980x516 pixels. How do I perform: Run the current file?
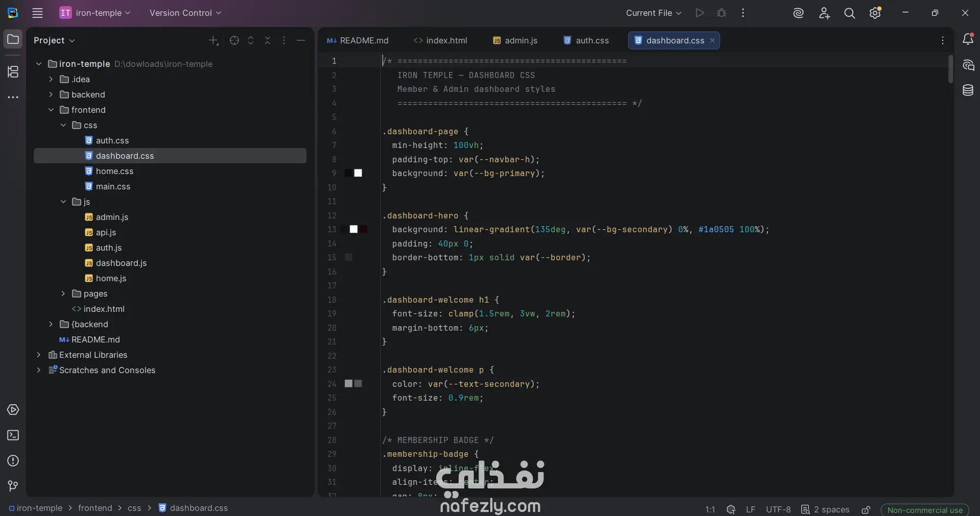(700, 13)
